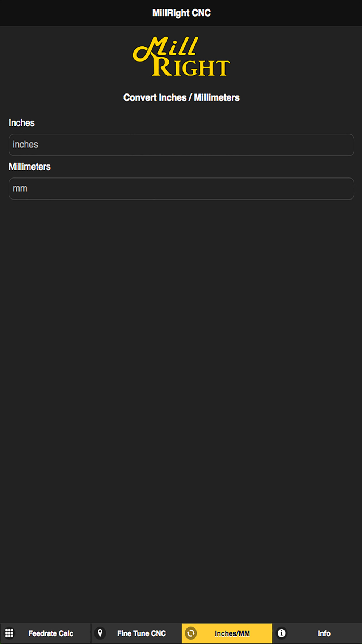Focus the inches input field
The height and width of the screenshot is (644, 362).
pyautogui.click(x=181, y=145)
